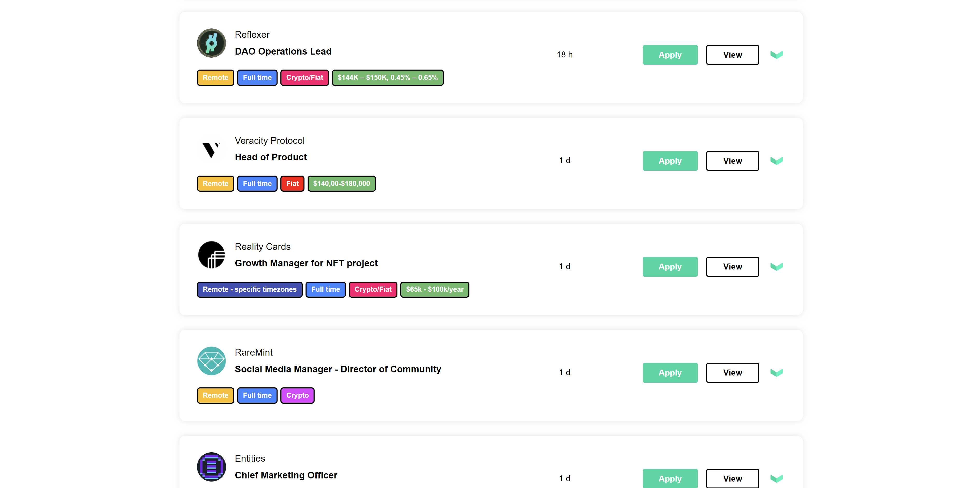Open the Growth Manager for NFT project title
The height and width of the screenshot is (488, 980).
(306, 263)
